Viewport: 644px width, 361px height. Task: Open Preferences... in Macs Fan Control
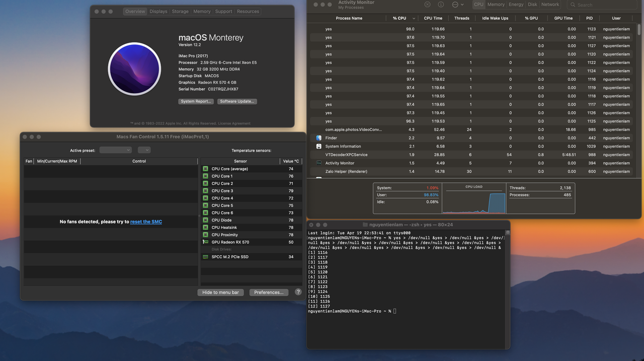[269, 292]
